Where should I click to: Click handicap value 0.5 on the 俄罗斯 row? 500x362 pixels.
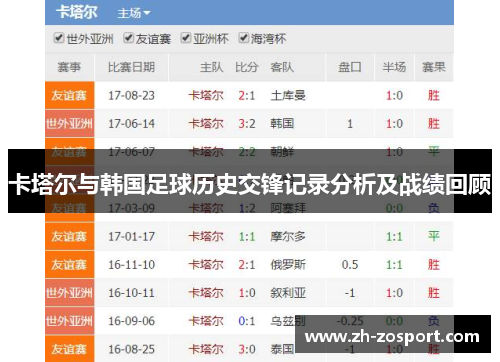pyautogui.click(x=350, y=265)
